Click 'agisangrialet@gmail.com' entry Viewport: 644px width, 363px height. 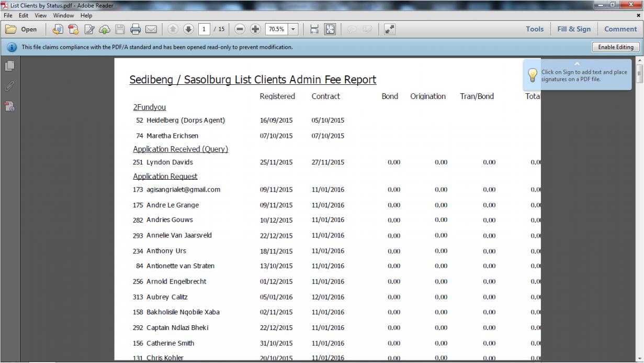[183, 190]
